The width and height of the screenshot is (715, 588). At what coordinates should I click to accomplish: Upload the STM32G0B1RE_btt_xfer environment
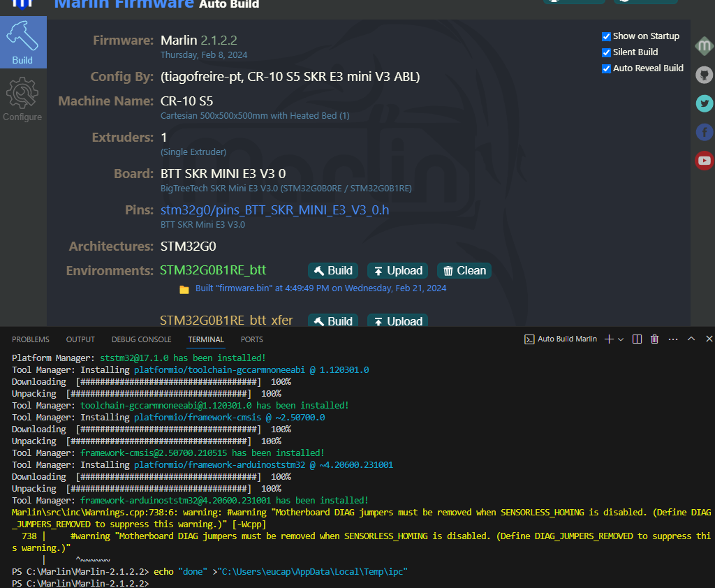[397, 321]
